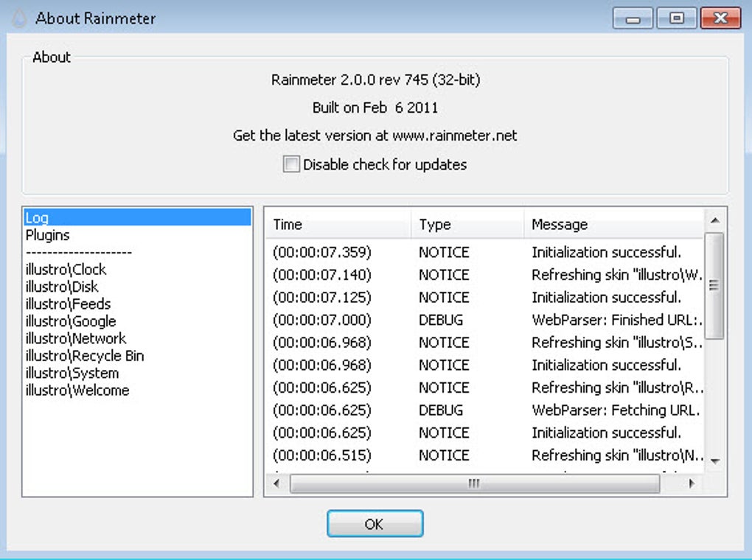The image size is (752, 560).
Task: Minimize the About Rainmeter window
Action: (633, 18)
